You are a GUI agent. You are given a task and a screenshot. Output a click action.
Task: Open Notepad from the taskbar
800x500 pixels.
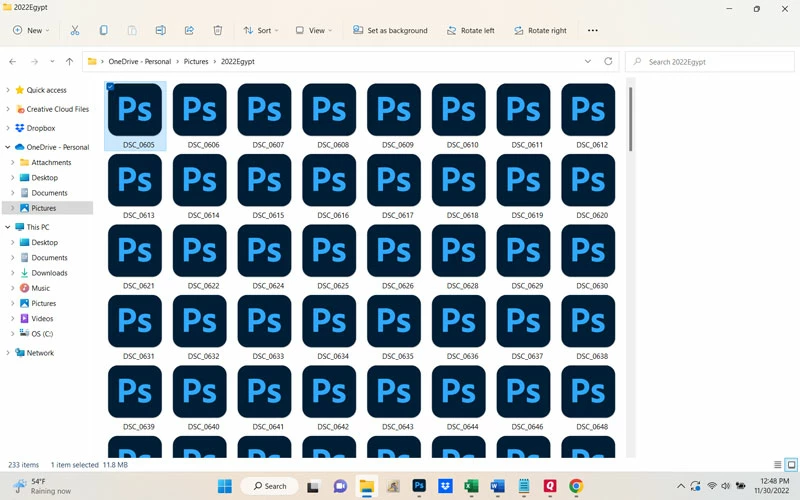point(523,486)
